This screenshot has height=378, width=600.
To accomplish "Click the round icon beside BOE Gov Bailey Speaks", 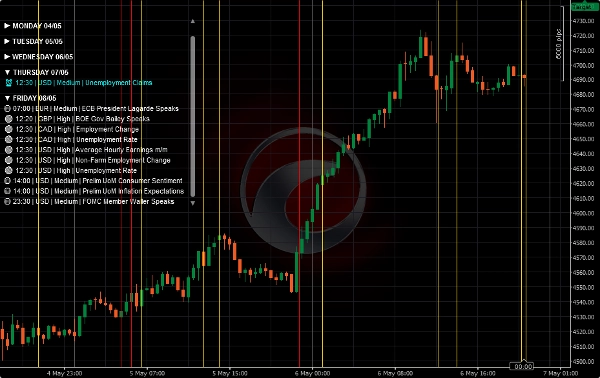I will [x=8, y=119].
